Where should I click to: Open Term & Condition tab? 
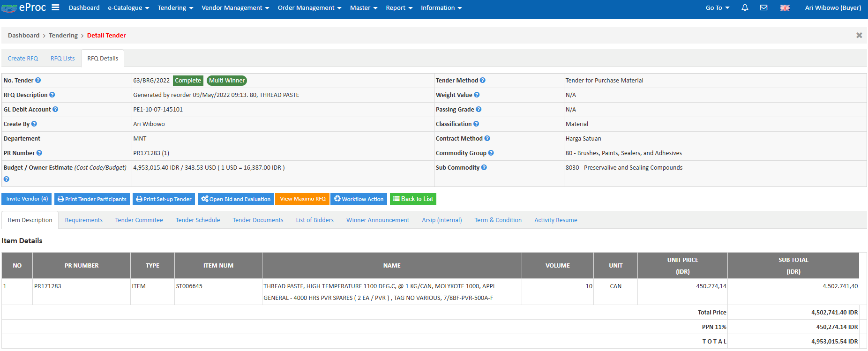pos(498,220)
